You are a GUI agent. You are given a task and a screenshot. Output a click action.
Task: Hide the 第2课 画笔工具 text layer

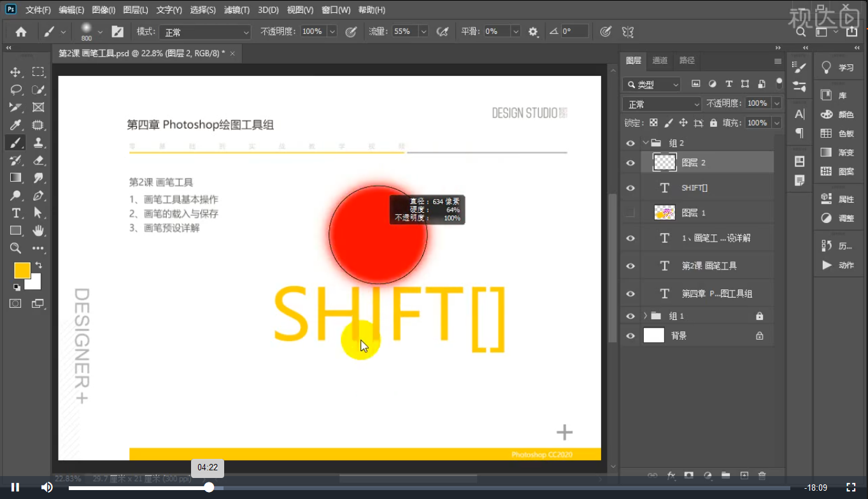[x=630, y=266]
